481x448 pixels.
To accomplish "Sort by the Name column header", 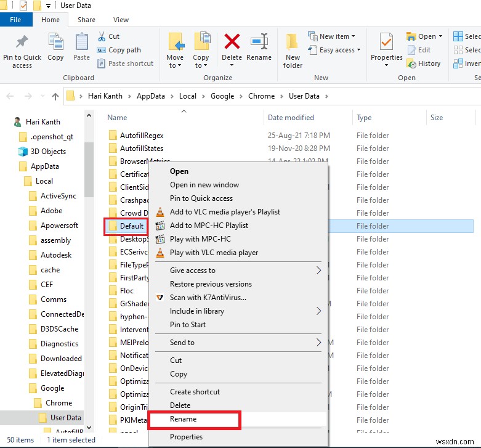I will point(117,118).
